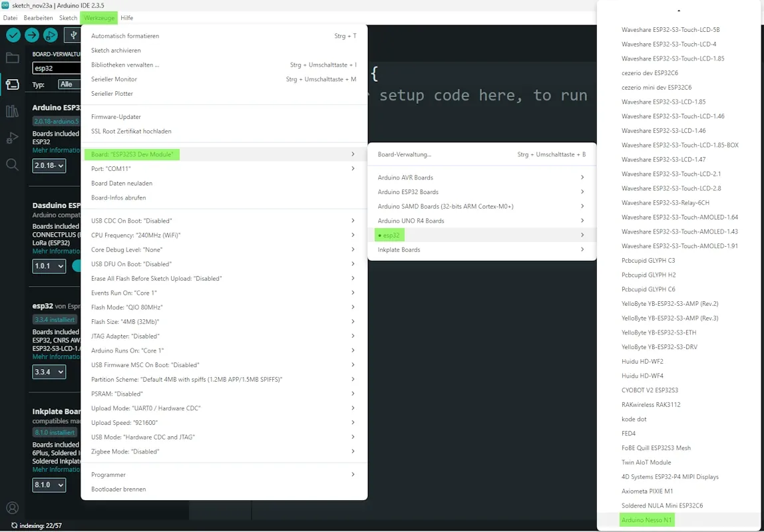Viewport: 764px width, 532px height.
Task: Click the Verify checkmark button
Action: coord(13,35)
